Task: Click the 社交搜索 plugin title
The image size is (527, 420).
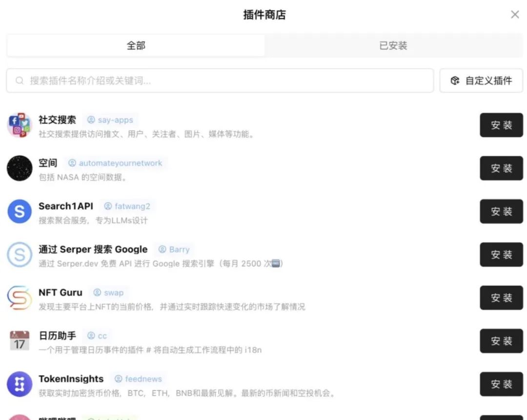Action: click(x=57, y=120)
